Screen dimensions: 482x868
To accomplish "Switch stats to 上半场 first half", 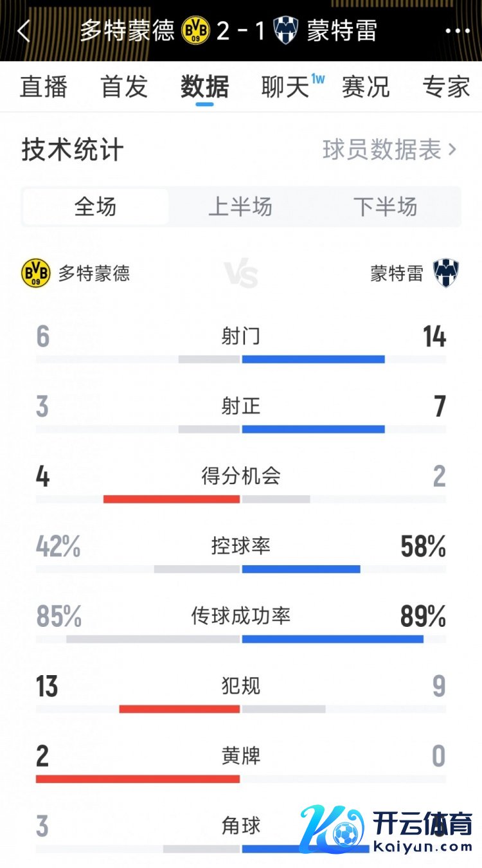I will 240,207.
